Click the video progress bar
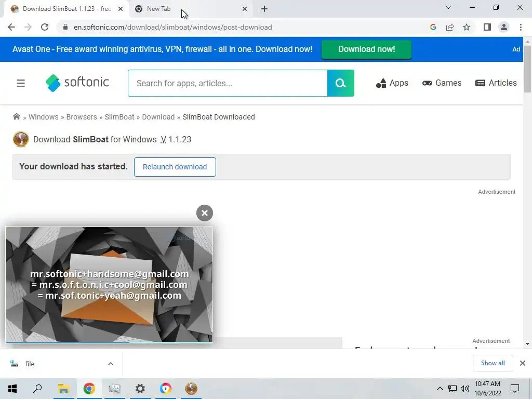Image resolution: width=532 pixels, height=399 pixels. click(109, 342)
